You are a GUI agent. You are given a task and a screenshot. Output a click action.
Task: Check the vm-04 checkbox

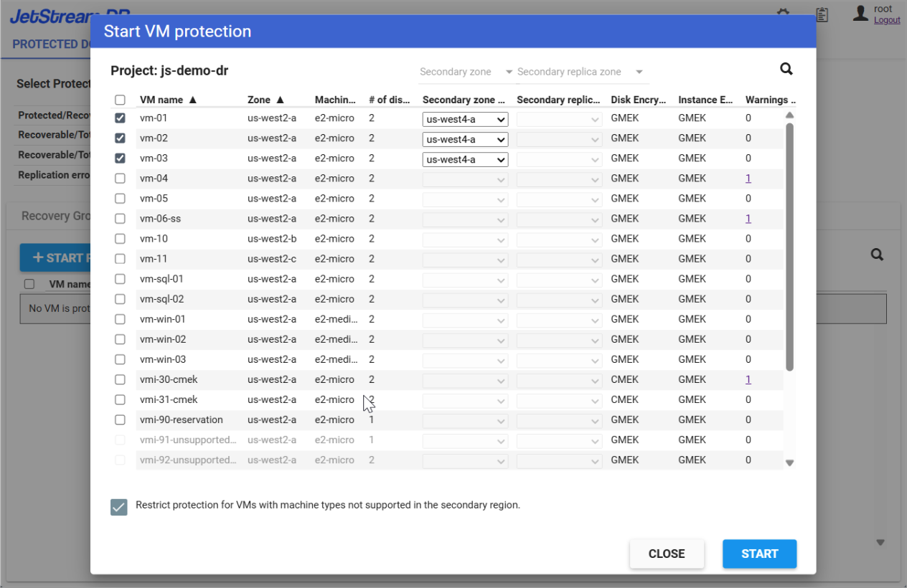[121, 179]
